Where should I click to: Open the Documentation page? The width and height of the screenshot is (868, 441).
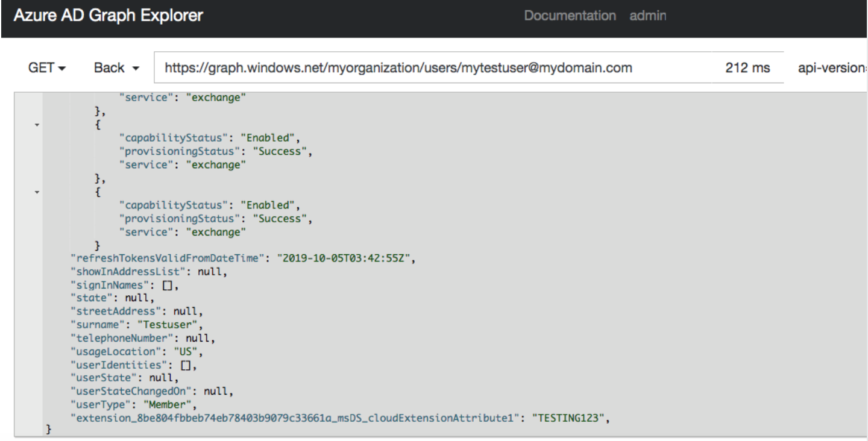pos(569,16)
